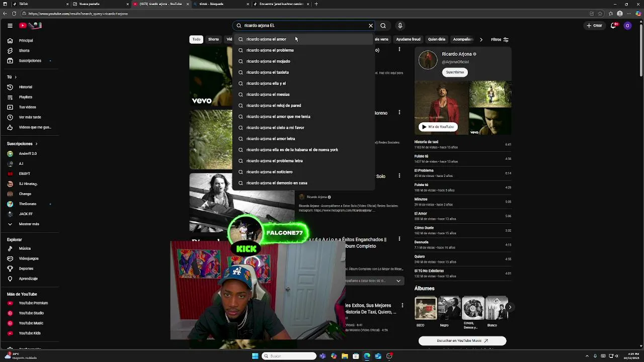644x362 pixels.
Task: Open Shorts in the sidebar
Action: (24, 51)
